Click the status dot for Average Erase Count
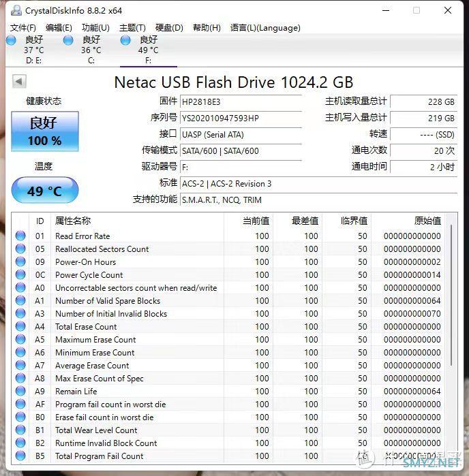The image size is (469, 476). (20, 365)
